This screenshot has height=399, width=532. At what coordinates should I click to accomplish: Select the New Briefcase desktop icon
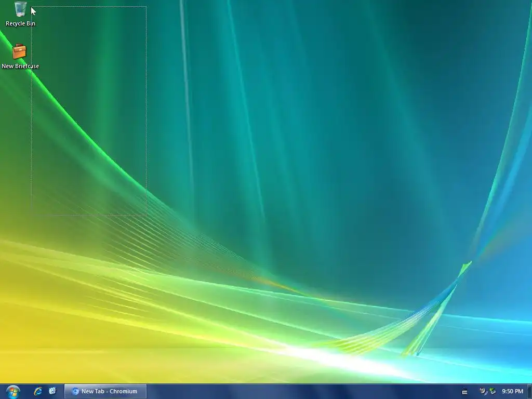point(20,56)
